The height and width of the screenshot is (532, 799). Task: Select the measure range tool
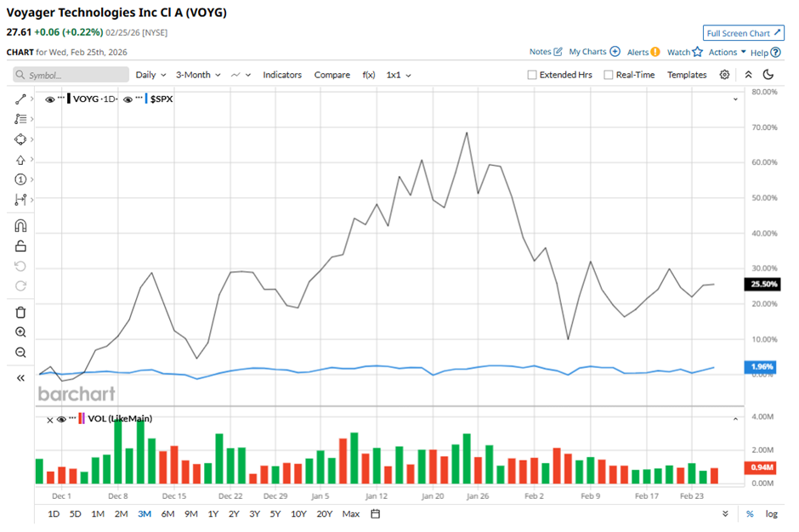point(20,200)
